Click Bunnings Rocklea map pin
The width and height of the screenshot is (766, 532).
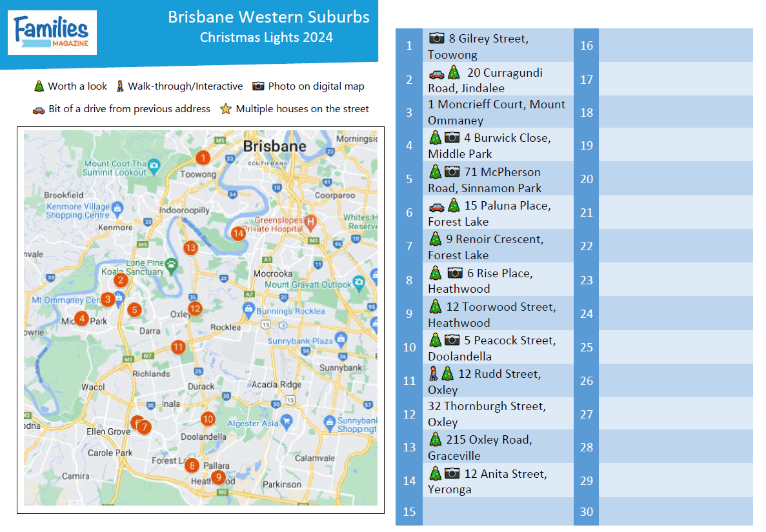(248, 309)
